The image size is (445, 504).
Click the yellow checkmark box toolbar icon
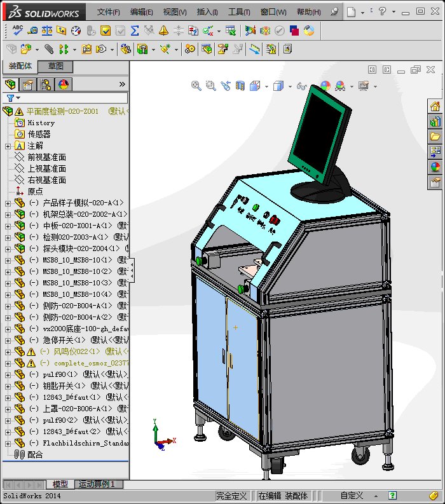106,31
